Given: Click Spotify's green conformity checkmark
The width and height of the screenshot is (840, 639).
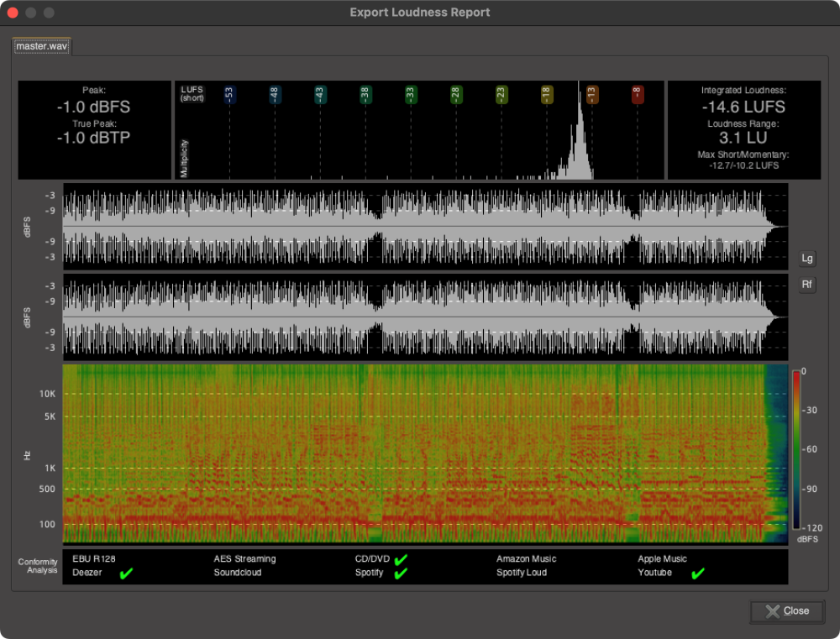Looking at the screenshot, I should tap(401, 573).
